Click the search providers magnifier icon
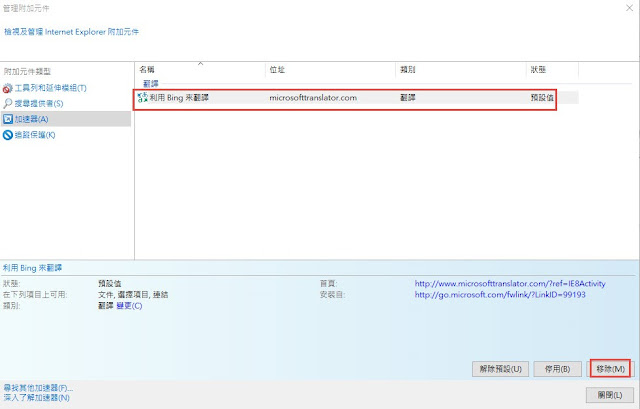 click(7, 103)
